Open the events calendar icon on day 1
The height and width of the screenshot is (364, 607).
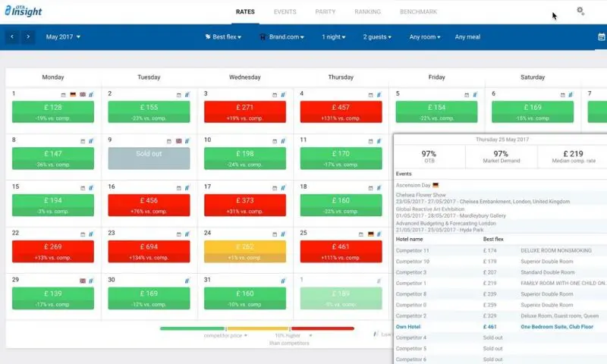[63, 95]
